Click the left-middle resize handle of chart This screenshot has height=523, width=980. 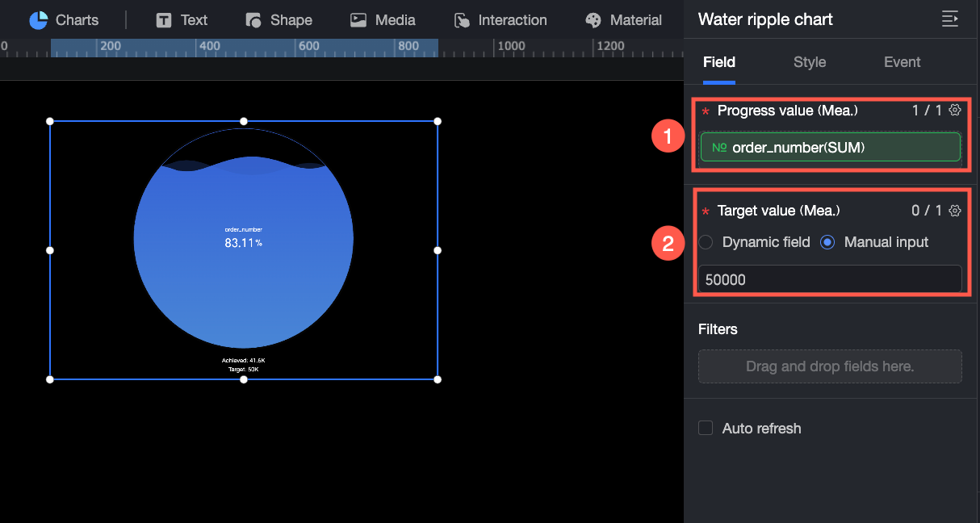[50, 250]
